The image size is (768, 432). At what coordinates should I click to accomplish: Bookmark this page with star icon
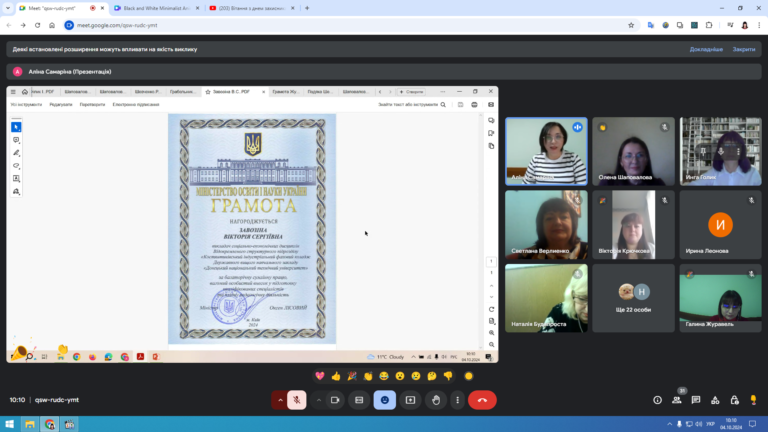pos(631,25)
